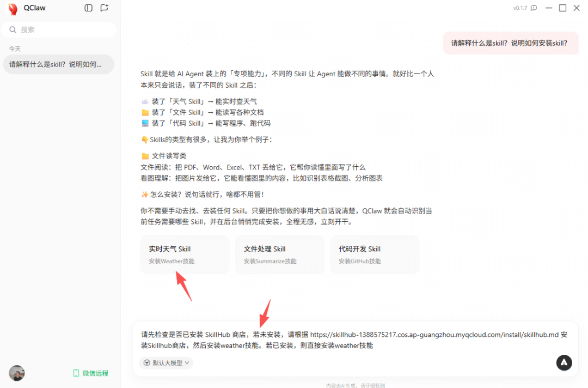Click the user avatar picture
588x388 pixels.
tap(17, 373)
